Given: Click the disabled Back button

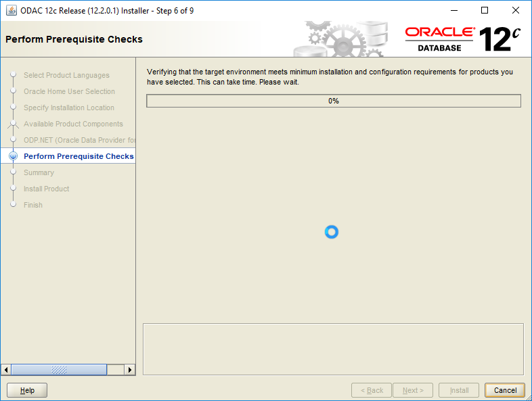Looking at the screenshot, I should [372, 390].
